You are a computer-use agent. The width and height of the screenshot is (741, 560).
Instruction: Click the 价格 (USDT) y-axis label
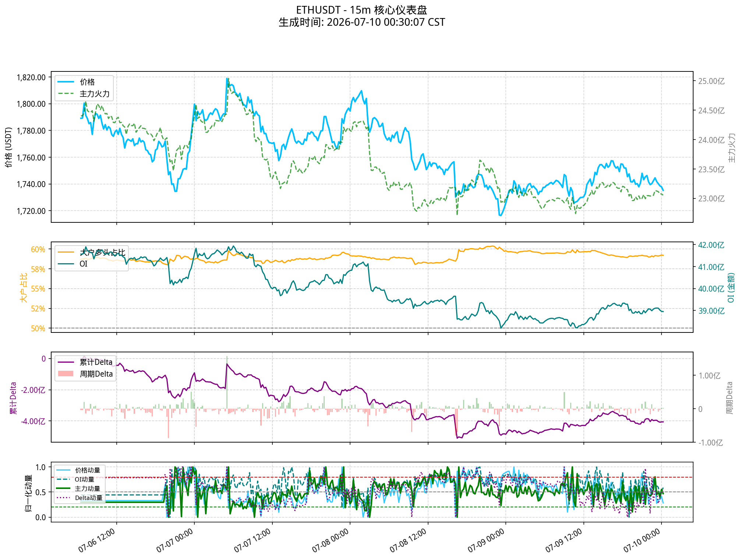(9, 147)
